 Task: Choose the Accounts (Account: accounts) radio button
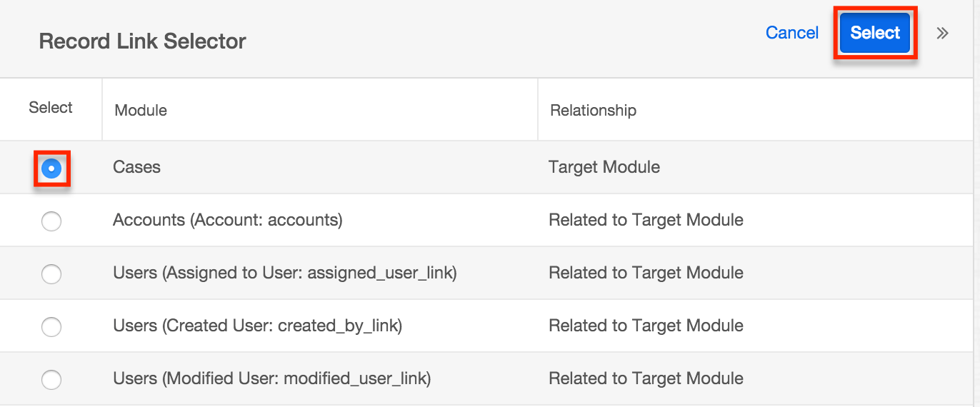tap(51, 221)
